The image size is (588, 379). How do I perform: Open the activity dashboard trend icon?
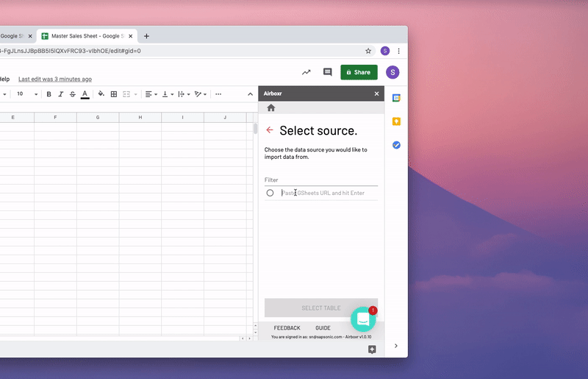(x=306, y=72)
